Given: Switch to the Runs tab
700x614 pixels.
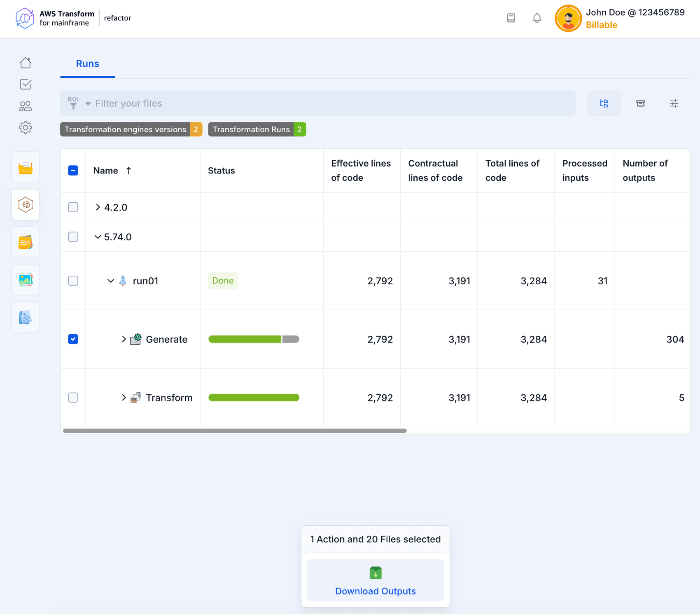Looking at the screenshot, I should [87, 64].
